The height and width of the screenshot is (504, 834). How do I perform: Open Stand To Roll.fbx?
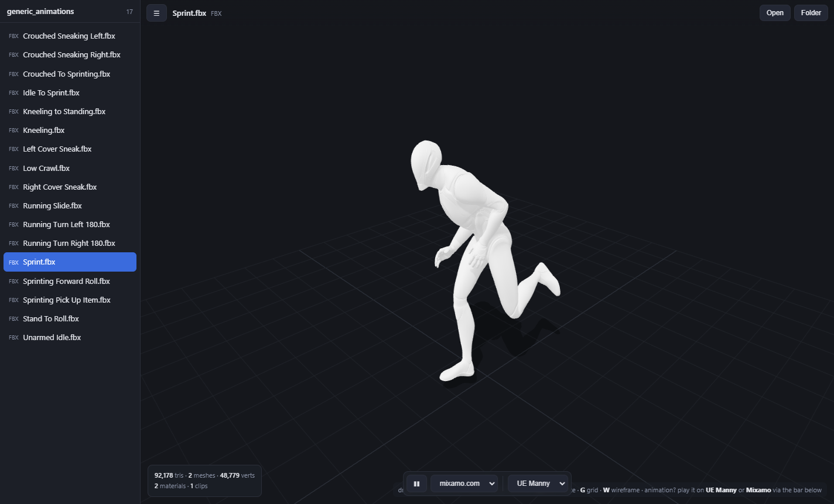point(70,318)
